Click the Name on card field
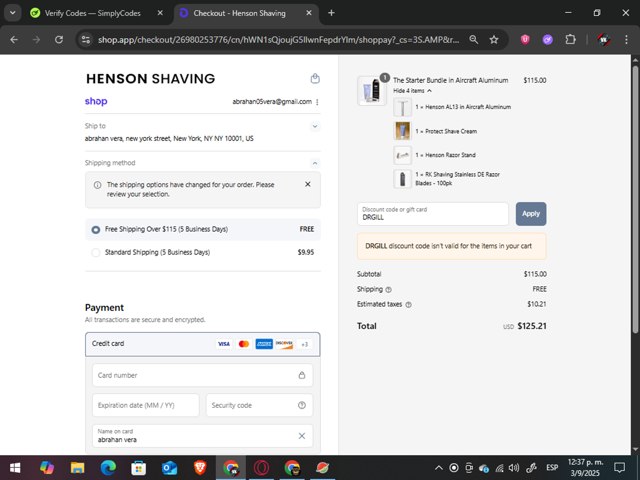 [202, 436]
